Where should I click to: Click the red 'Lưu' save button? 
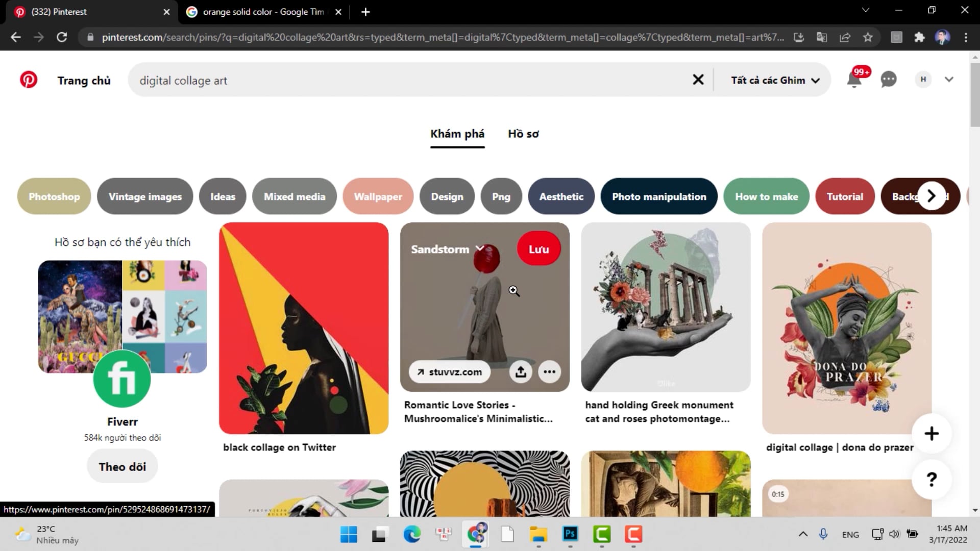[538, 249]
